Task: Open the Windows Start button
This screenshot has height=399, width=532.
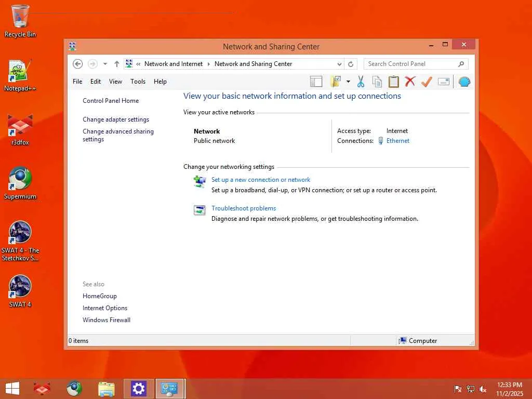Action: tap(12, 389)
